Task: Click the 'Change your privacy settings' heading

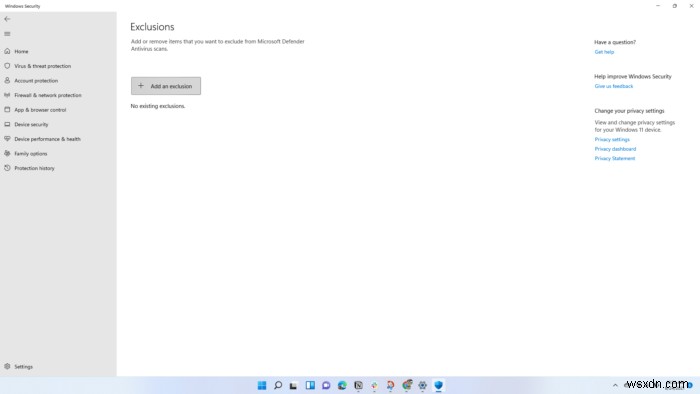Action: (629, 111)
